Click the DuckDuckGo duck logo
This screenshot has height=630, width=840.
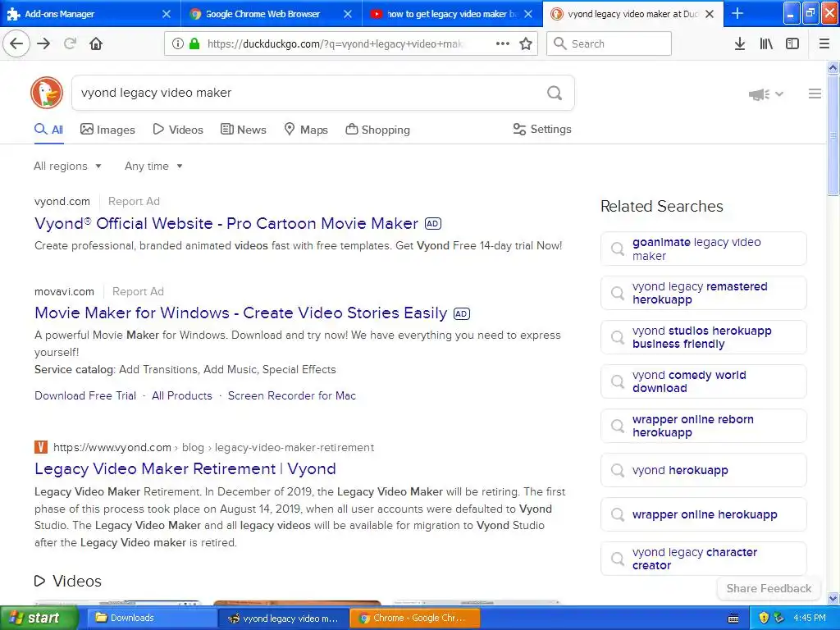47,92
